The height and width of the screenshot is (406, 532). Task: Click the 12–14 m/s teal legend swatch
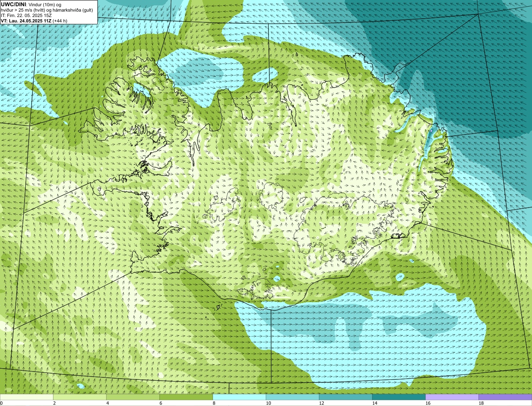[x=346, y=397]
